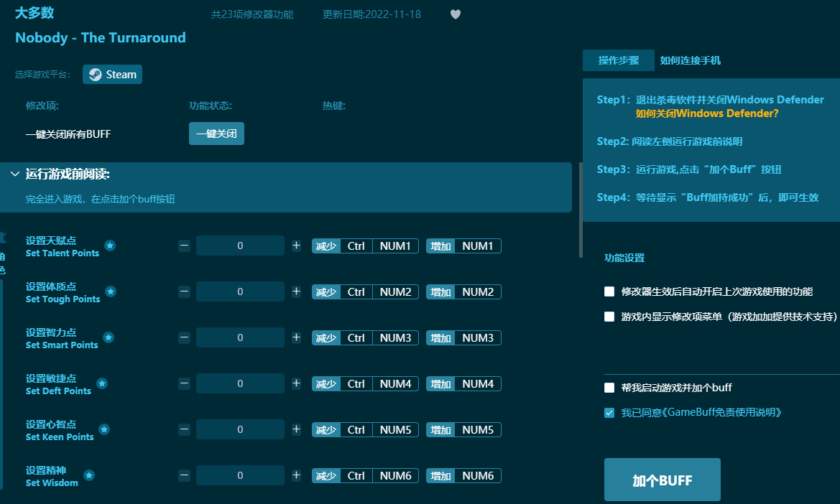Viewport: 840px width, 504px height.
Task: Click star icon beside Set Keen Points
Action: (x=104, y=429)
